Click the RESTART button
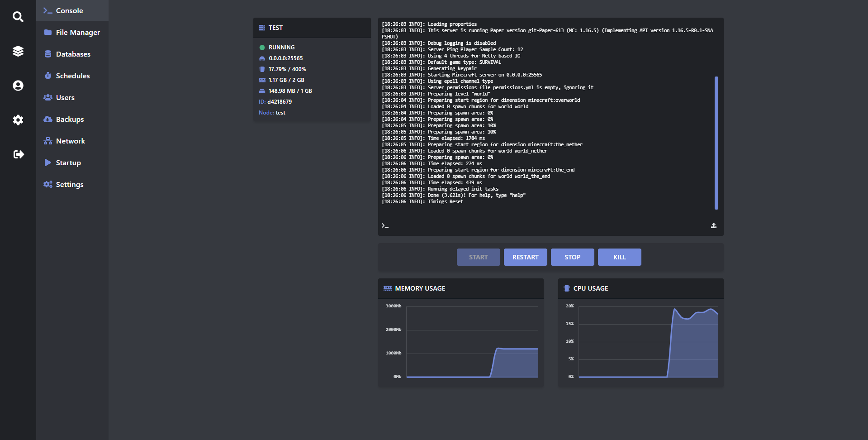This screenshot has height=440, width=868. pyautogui.click(x=526, y=257)
